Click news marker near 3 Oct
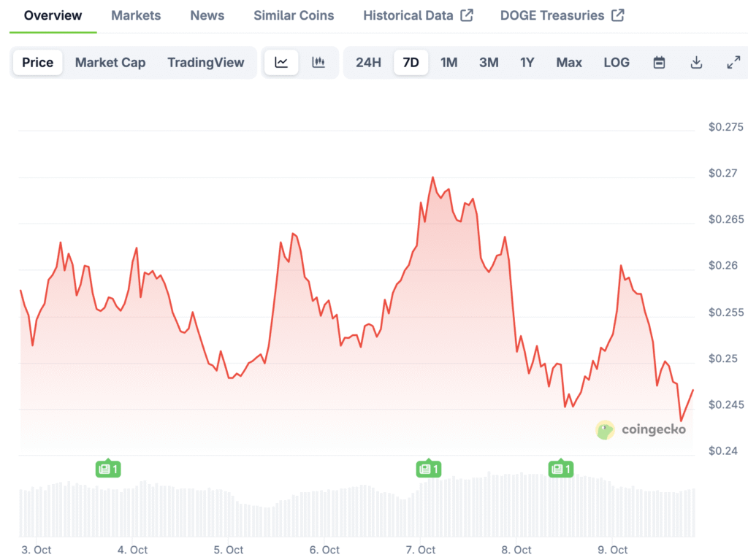 tap(108, 469)
